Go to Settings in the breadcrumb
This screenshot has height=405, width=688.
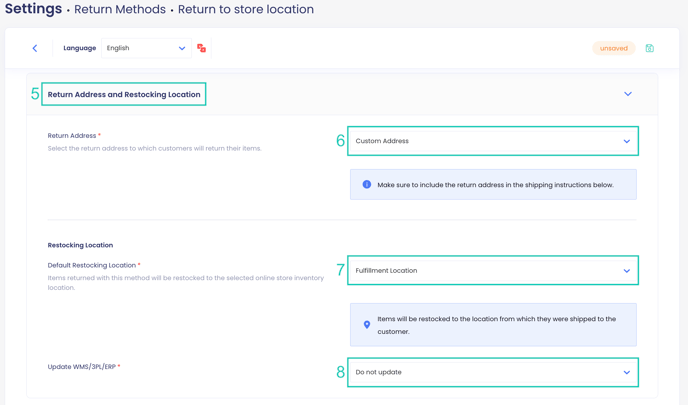pyautogui.click(x=33, y=9)
